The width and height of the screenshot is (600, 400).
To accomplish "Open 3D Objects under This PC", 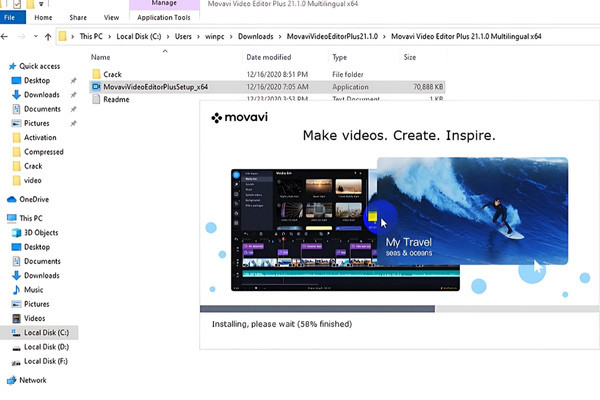I will [x=41, y=233].
